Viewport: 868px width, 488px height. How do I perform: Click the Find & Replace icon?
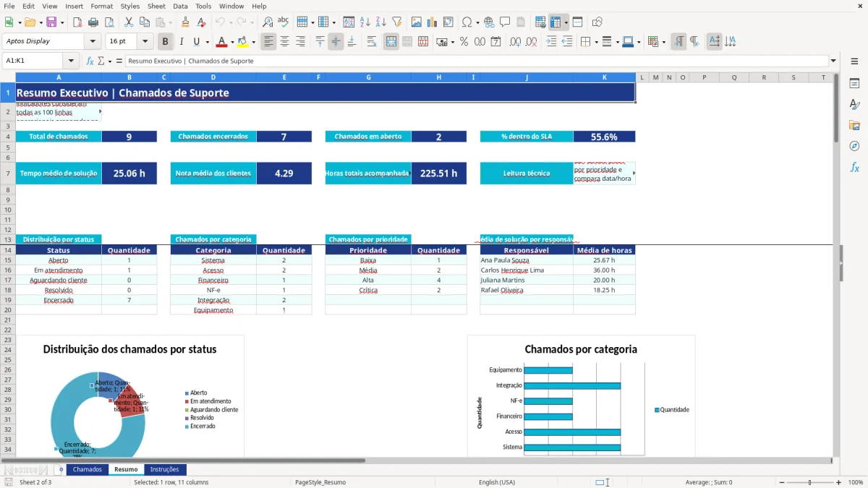click(x=268, y=22)
